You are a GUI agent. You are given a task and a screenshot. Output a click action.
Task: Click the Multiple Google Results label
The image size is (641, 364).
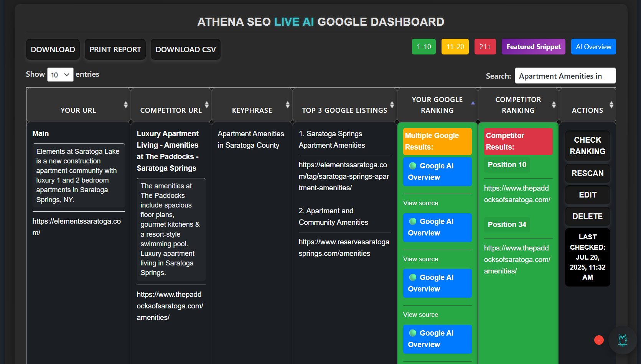pos(437,142)
